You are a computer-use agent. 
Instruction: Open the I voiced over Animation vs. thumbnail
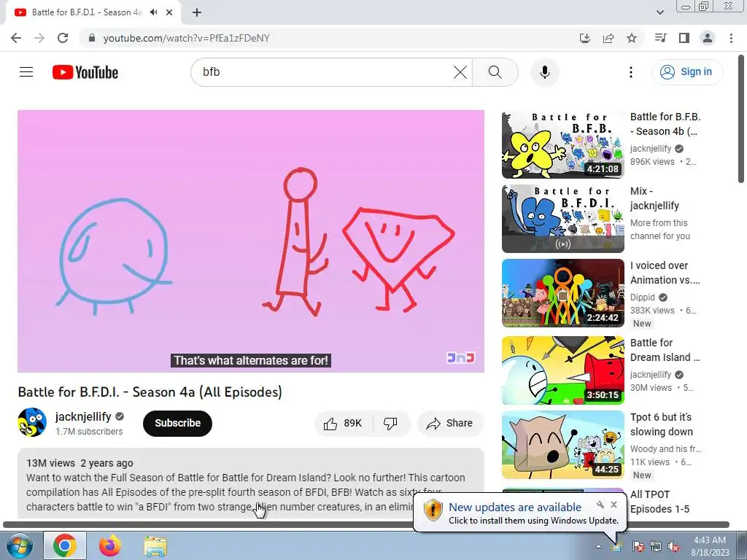(x=562, y=293)
